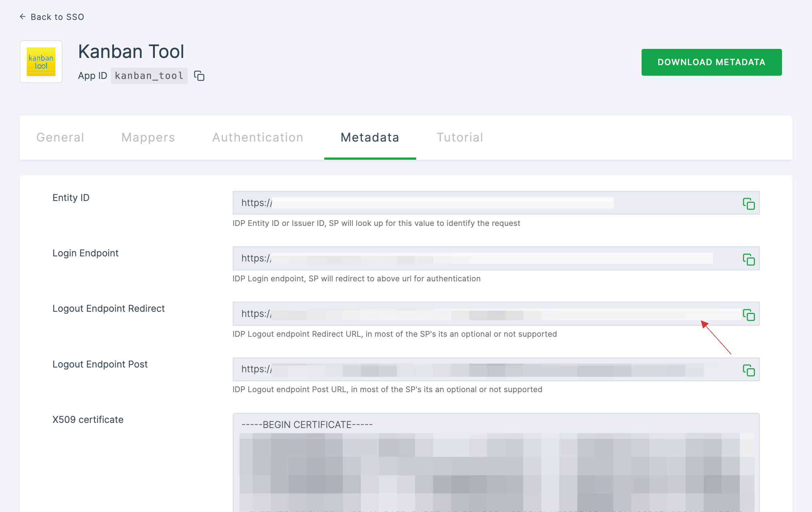Screen dimensions: 812x512
Task: Switch to the Tutorial tab
Action: 459,138
